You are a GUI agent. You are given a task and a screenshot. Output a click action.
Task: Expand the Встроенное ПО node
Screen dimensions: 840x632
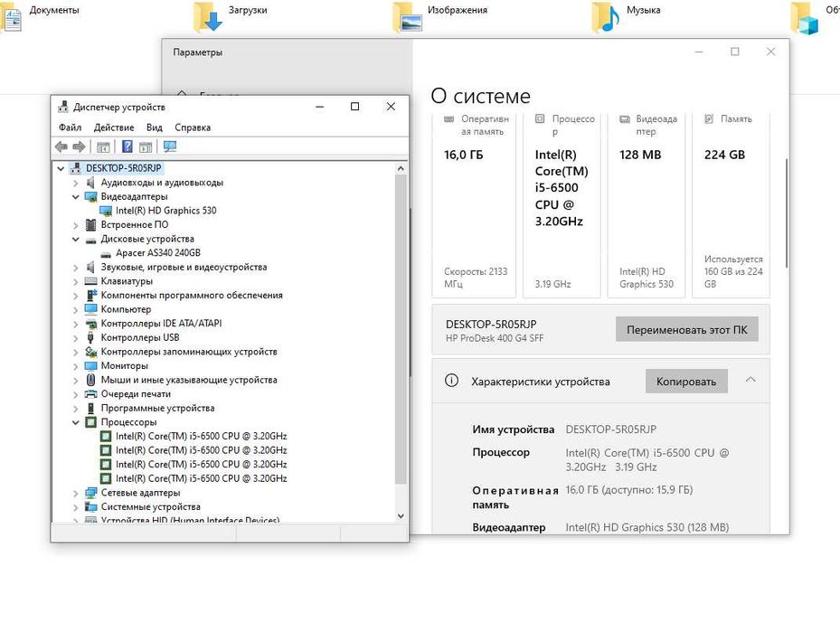76,225
